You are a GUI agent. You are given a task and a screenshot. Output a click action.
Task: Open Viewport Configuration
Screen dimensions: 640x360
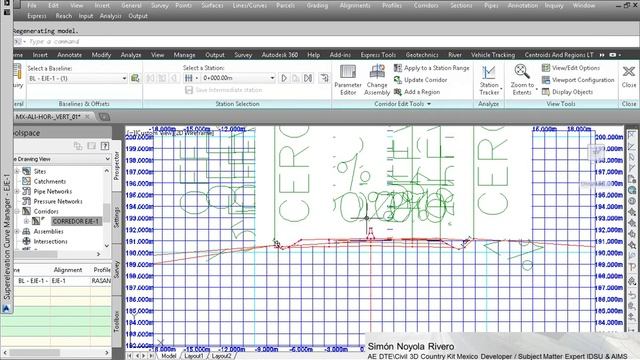578,80
